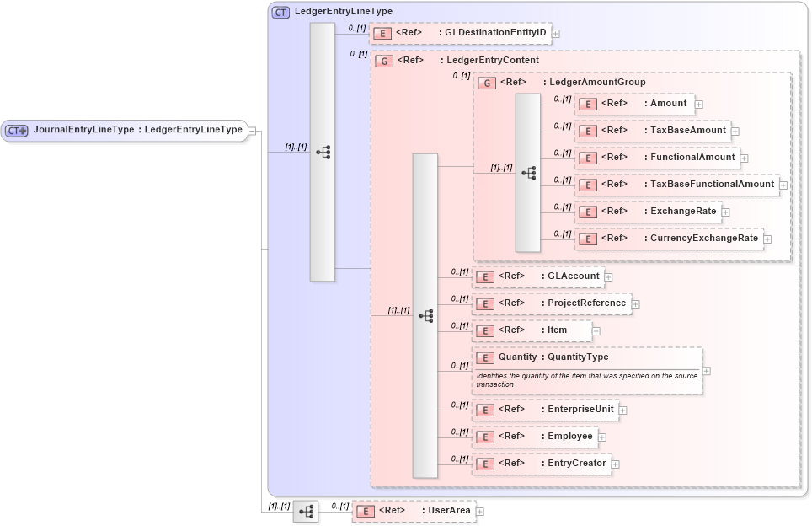Click the E icon on the Quantity element
This screenshot has width=812, height=526.
(485, 357)
